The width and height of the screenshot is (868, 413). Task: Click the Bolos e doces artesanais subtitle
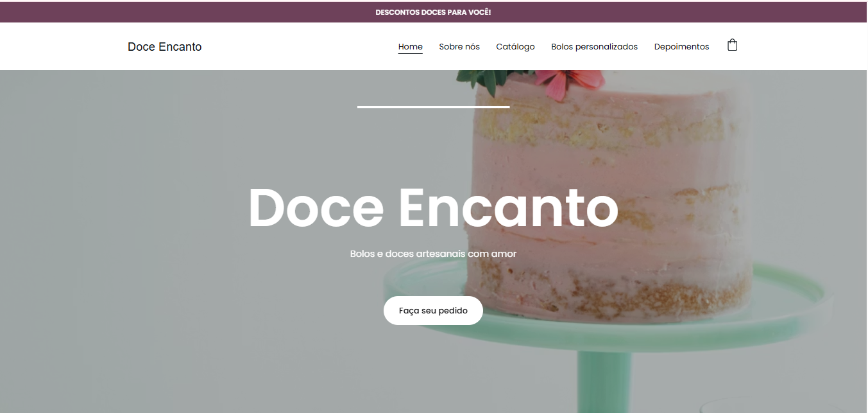click(x=433, y=254)
